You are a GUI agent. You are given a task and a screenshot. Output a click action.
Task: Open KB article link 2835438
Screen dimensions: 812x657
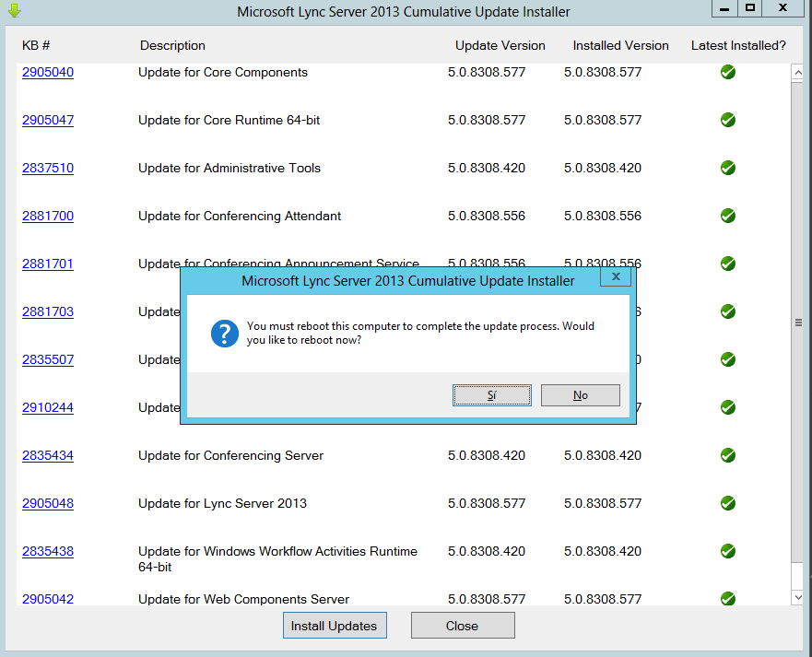(48, 551)
